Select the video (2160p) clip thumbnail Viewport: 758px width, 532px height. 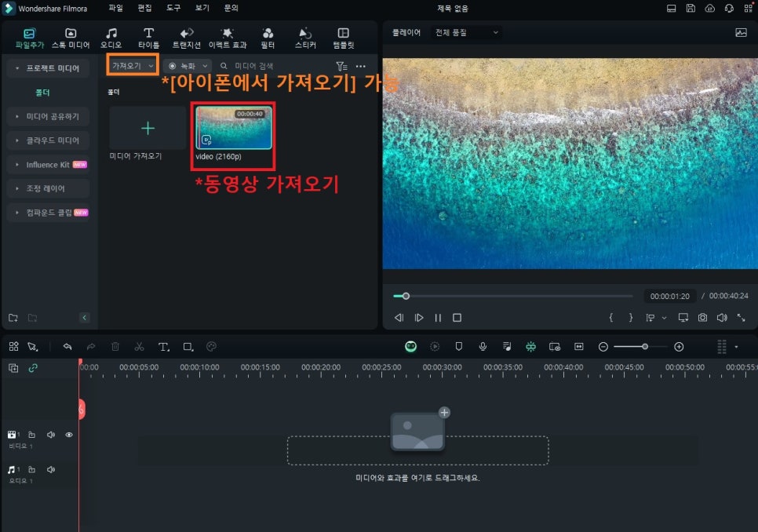click(234, 128)
